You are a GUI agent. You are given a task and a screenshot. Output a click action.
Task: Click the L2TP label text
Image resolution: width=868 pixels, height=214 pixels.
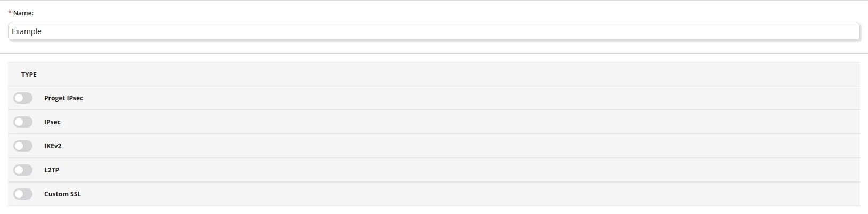coord(52,170)
